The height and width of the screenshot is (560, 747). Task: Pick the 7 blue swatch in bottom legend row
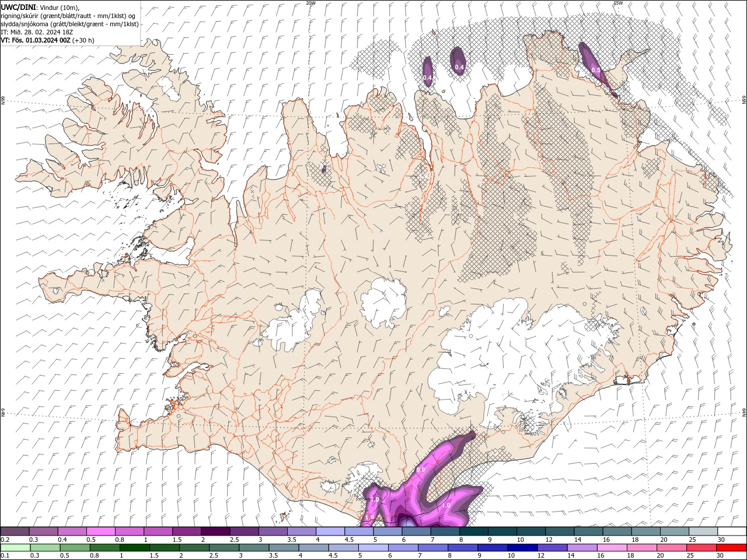point(433,548)
